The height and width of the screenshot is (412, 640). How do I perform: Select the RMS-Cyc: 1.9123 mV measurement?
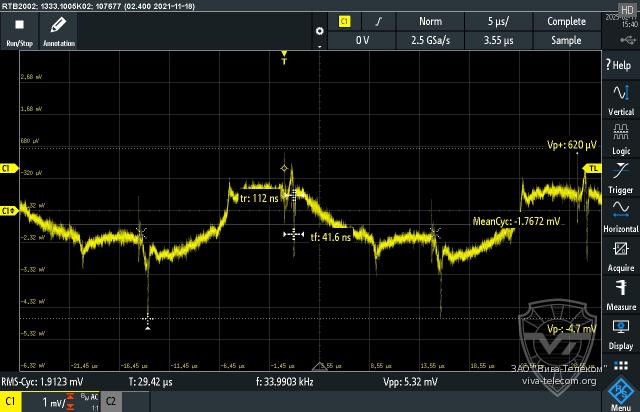click(x=42, y=382)
